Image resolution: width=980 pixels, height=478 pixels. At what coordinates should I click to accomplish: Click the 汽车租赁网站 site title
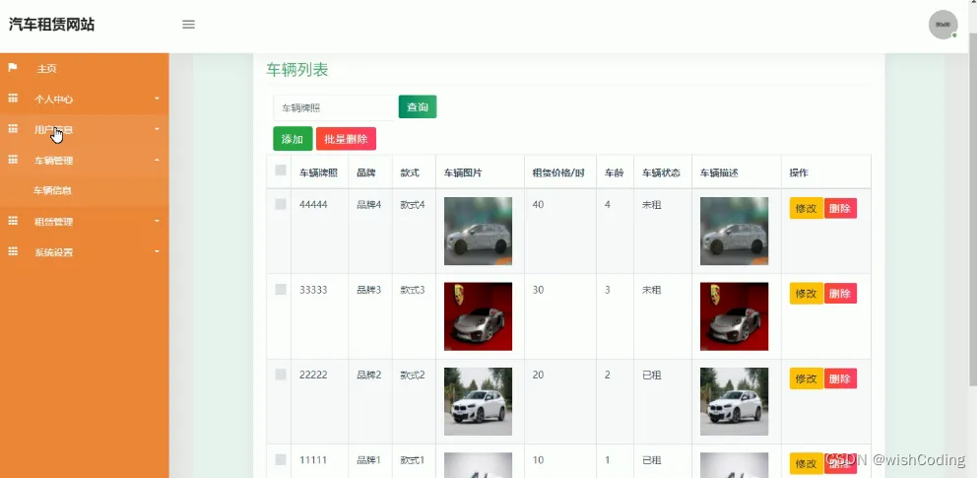click(x=51, y=25)
